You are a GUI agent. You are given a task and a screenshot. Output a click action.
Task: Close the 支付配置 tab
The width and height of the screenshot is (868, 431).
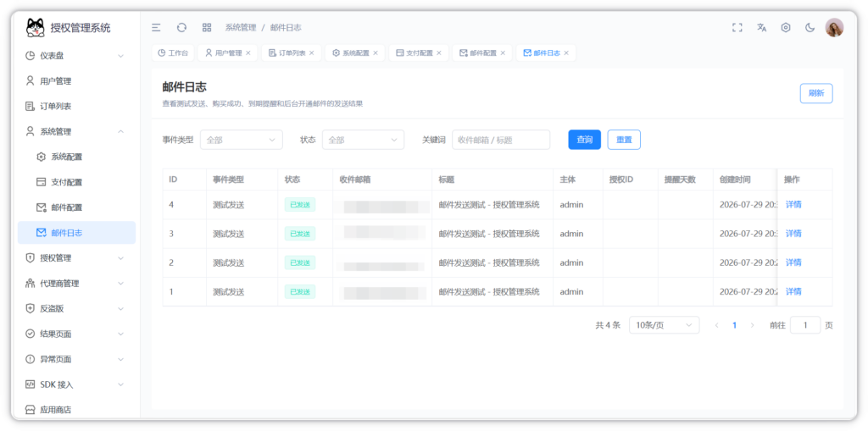click(x=439, y=53)
